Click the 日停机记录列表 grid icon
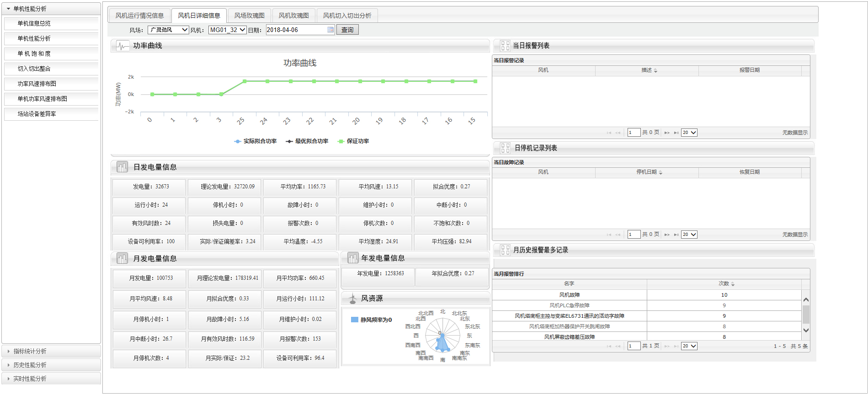868x395 pixels. 505,148
